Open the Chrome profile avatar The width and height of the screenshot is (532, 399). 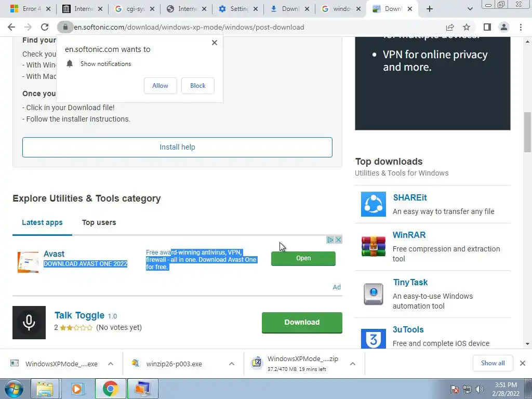click(504, 27)
